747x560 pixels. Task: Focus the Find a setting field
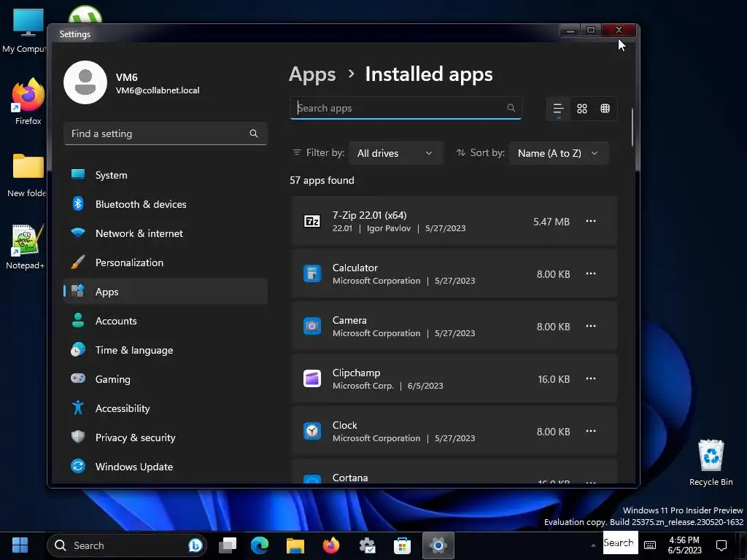166,133
